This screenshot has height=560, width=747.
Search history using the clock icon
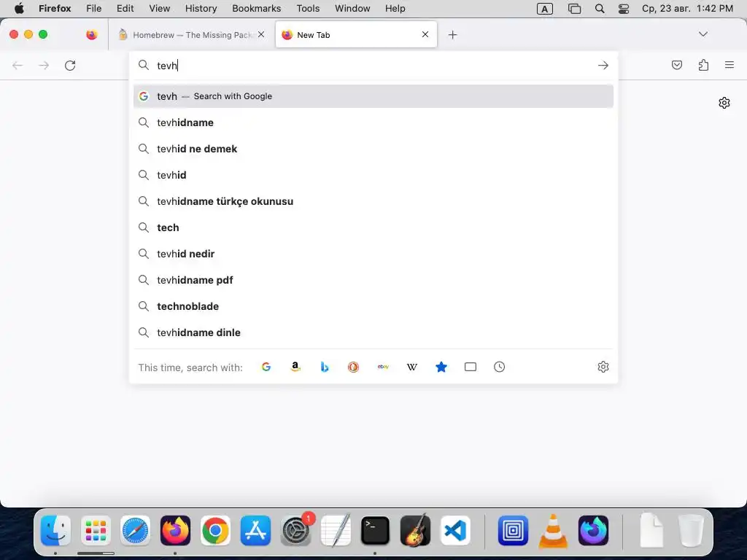[x=499, y=367]
